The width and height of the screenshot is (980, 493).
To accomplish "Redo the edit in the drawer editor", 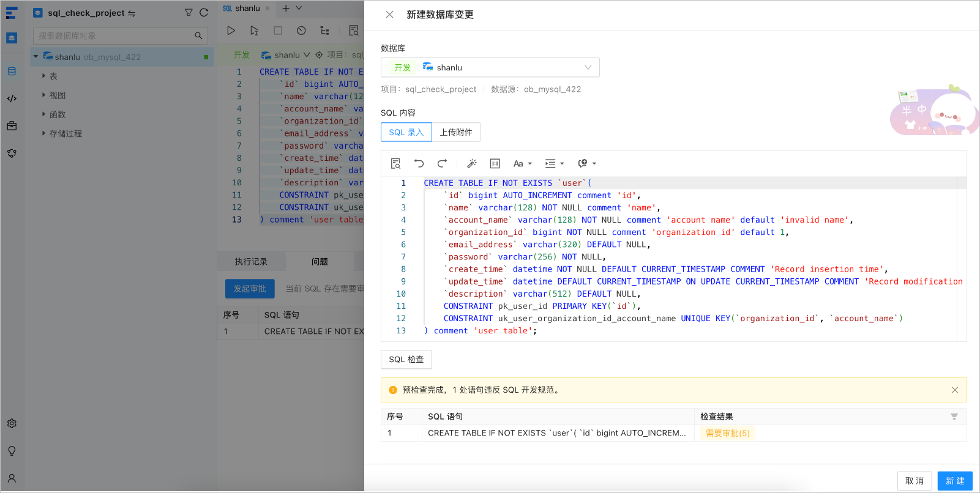I will (442, 163).
